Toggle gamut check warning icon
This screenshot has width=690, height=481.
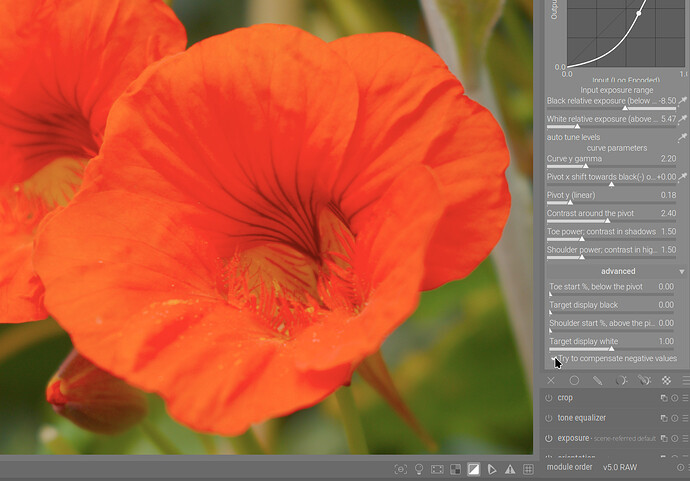pyautogui.click(x=510, y=468)
